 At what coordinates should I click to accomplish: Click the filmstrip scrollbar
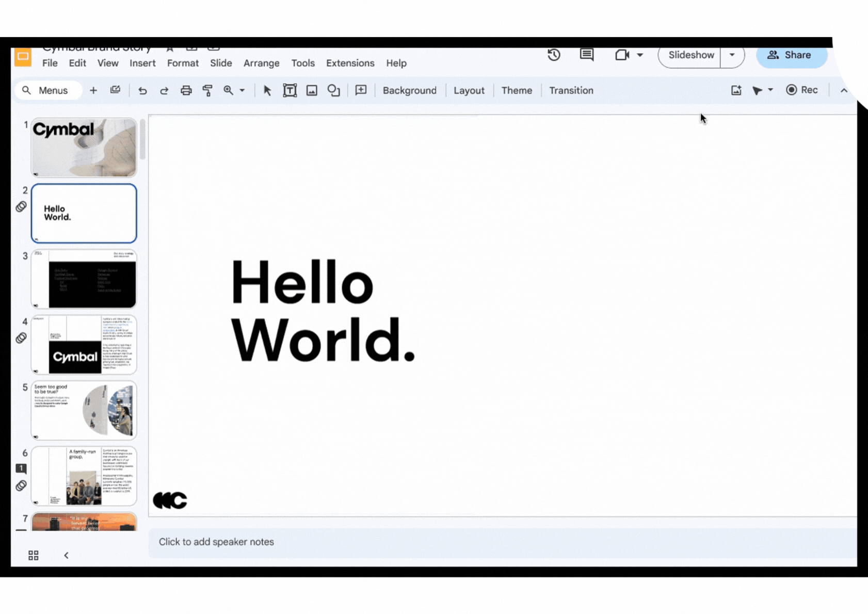[142, 139]
